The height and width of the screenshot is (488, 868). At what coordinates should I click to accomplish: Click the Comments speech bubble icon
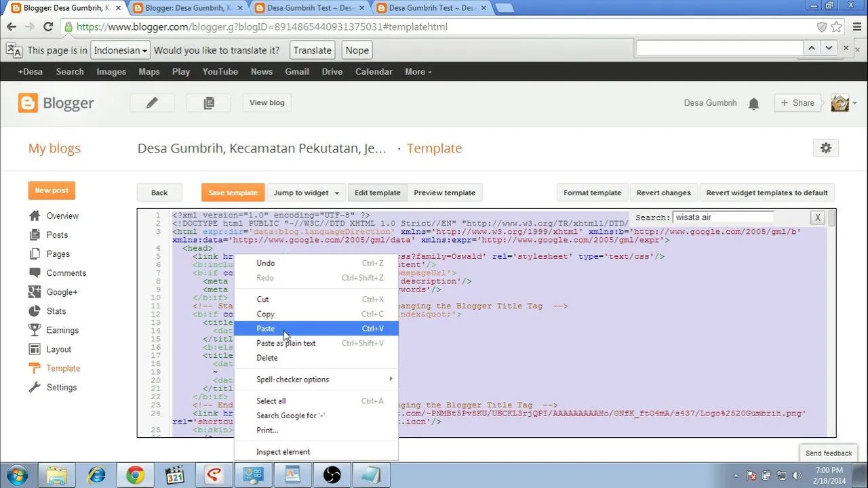[35, 272]
